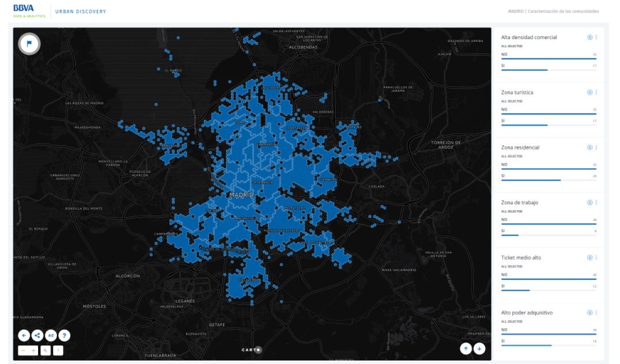The height and width of the screenshot is (364, 620).
Task: Open help with the blue question mark
Action: pos(64,335)
